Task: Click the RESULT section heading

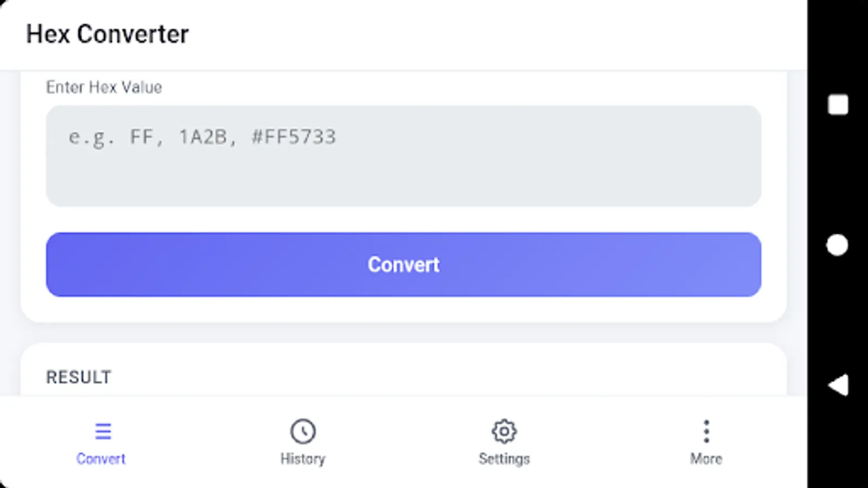Action: [78, 376]
